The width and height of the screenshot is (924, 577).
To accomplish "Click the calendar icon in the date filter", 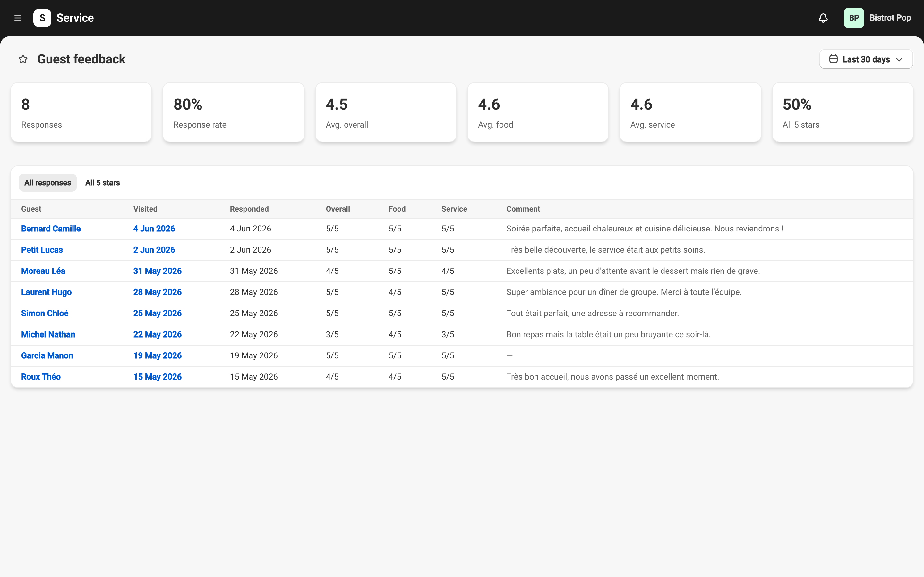I will tap(834, 59).
